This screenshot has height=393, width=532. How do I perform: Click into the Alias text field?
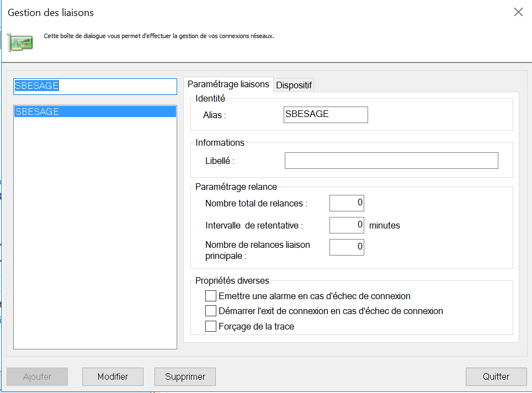click(x=325, y=114)
